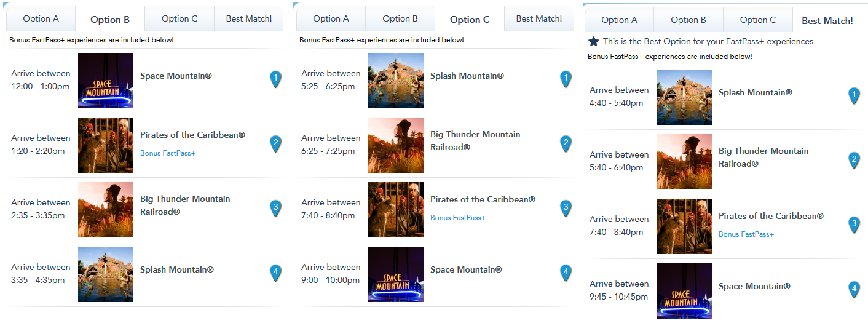
Task: Click Pirates thumbnail in the Best Match panel
Action: click(x=684, y=226)
